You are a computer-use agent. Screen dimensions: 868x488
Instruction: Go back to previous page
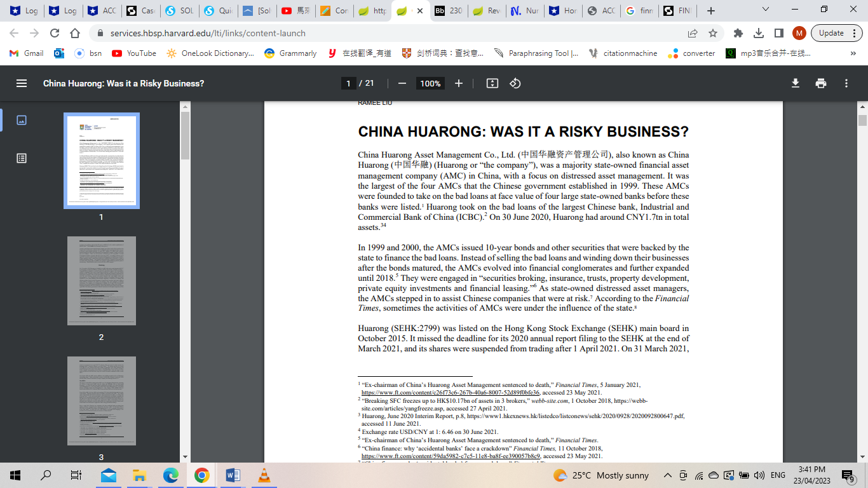click(x=15, y=33)
